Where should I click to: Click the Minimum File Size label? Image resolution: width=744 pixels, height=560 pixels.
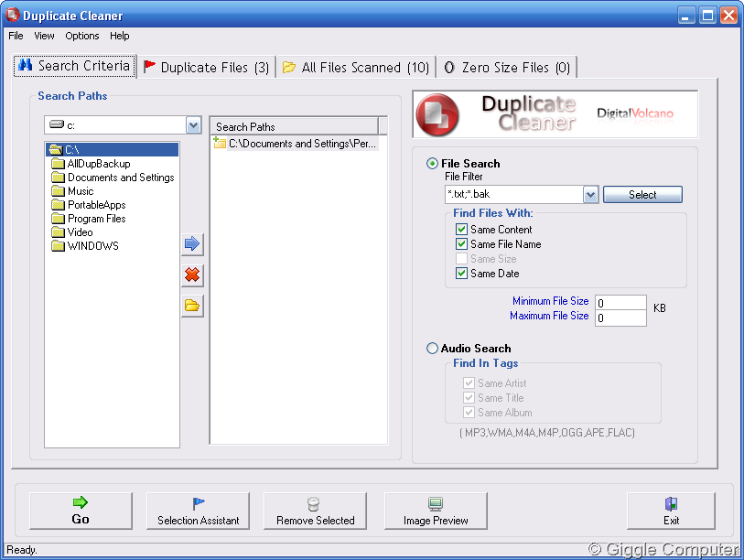[550, 301]
